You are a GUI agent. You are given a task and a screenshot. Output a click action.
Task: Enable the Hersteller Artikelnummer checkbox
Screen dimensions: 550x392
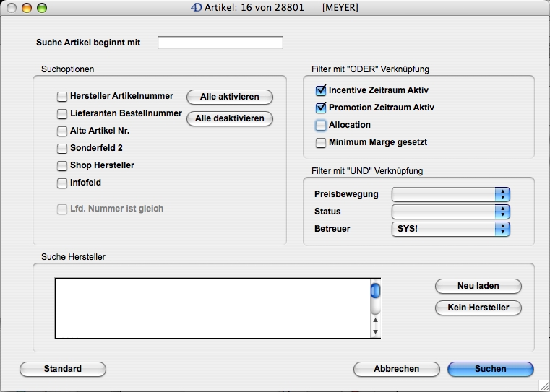pos(62,96)
